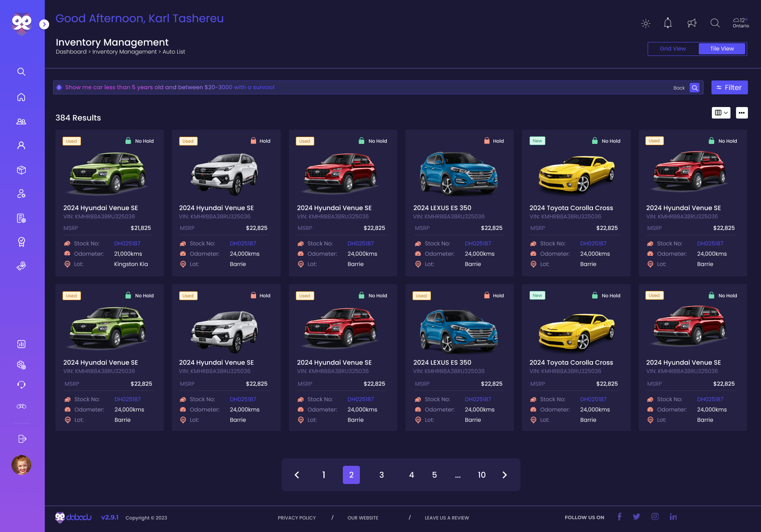
Task: Open the single user icon in sidebar
Action: click(21, 145)
